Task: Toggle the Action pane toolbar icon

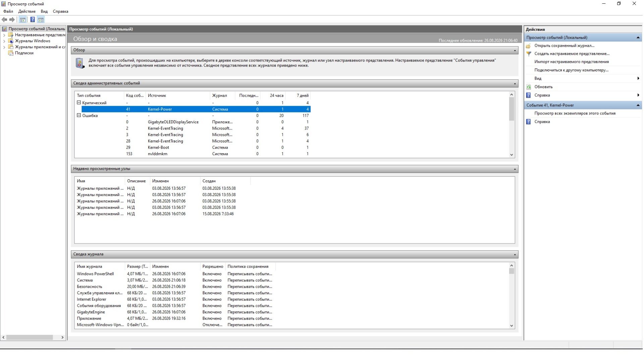Action: tap(41, 19)
